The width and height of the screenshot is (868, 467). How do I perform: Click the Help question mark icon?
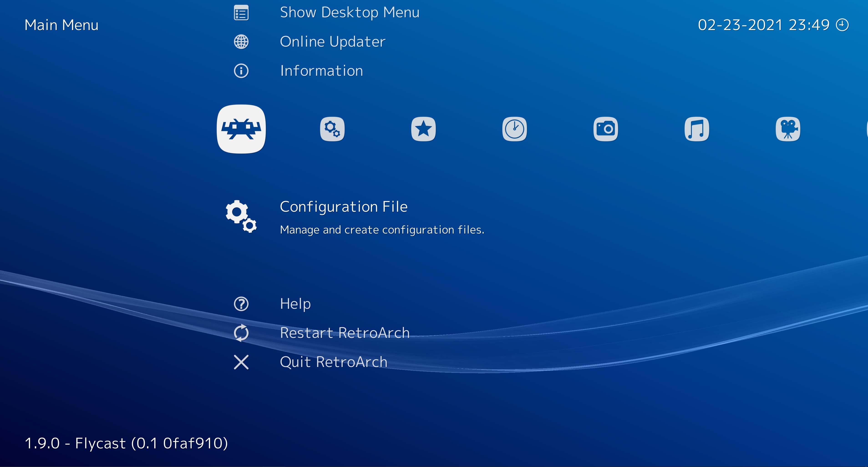241,304
